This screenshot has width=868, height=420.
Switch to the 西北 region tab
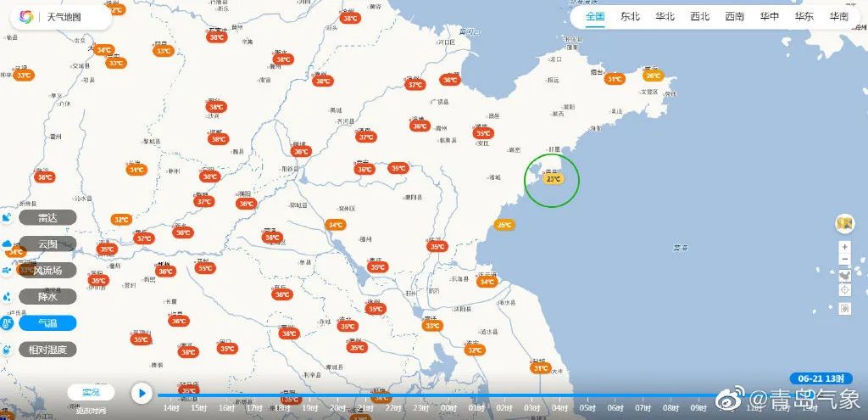pos(699,17)
